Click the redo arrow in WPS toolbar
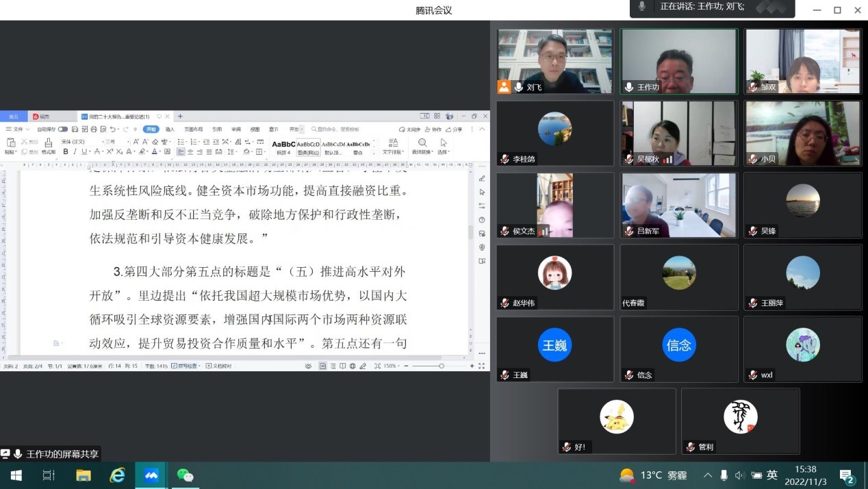 click(125, 129)
